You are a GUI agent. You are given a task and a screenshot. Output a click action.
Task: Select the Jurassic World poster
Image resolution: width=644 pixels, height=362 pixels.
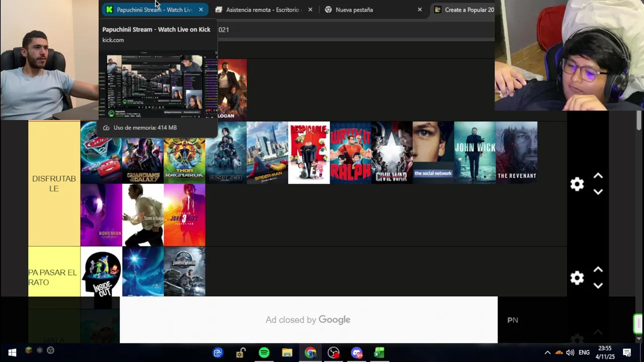(x=184, y=271)
